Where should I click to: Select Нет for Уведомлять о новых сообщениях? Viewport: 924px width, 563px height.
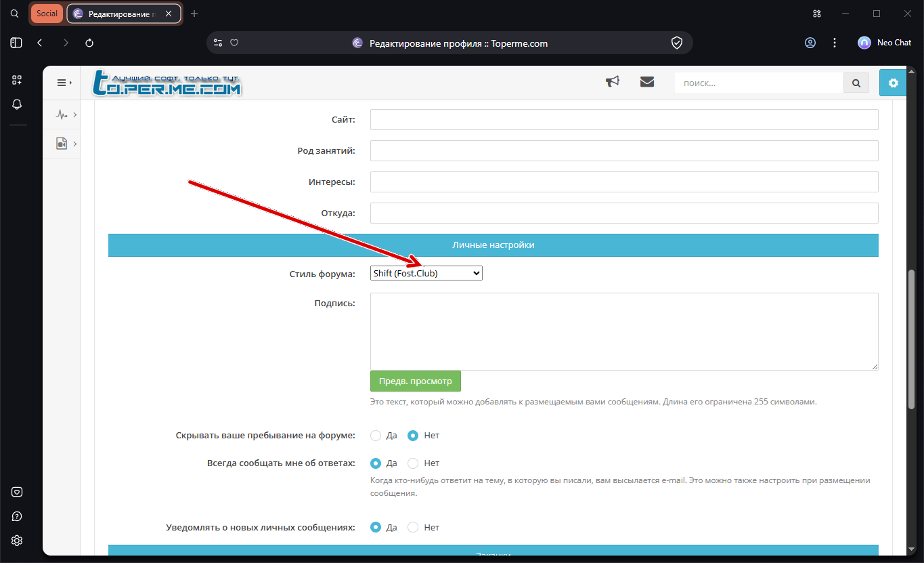(x=413, y=527)
